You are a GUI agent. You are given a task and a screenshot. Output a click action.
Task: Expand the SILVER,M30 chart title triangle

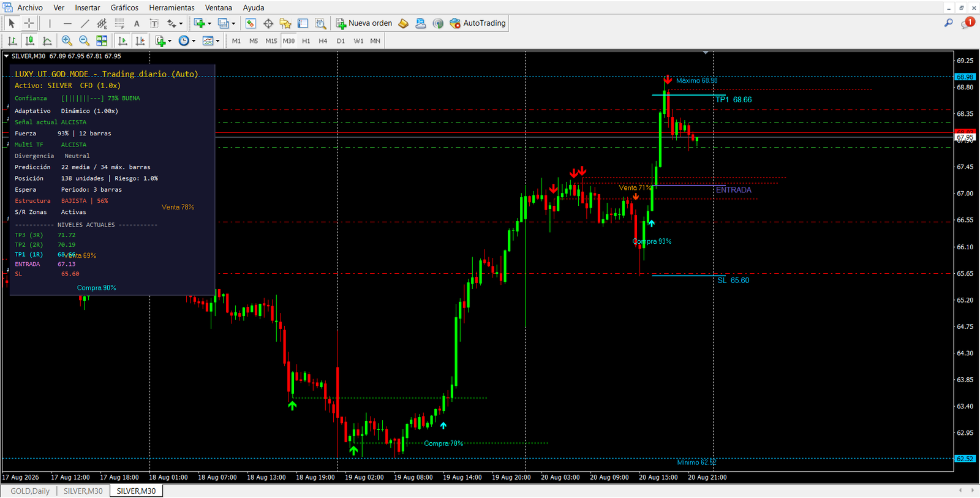6,56
